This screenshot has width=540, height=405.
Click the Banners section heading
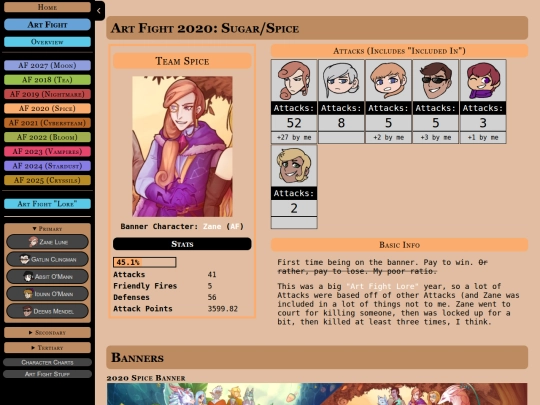tap(317, 357)
